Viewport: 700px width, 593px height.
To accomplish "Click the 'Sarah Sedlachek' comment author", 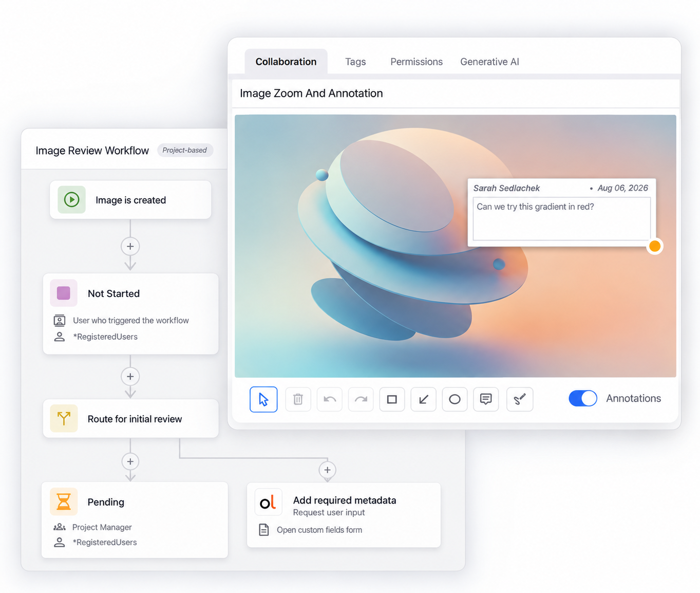I will tap(506, 188).
